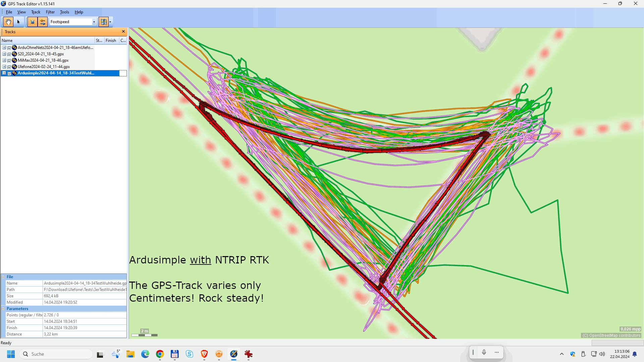The image size is (644, 362).
Task: Open the Windows Start menu
Action: click(11, 354)
